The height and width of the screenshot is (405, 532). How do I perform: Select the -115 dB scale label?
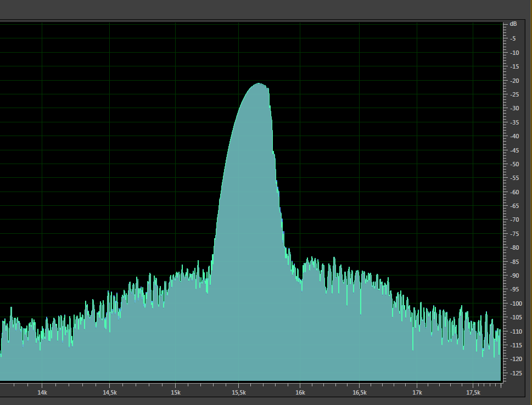[516, 345]
